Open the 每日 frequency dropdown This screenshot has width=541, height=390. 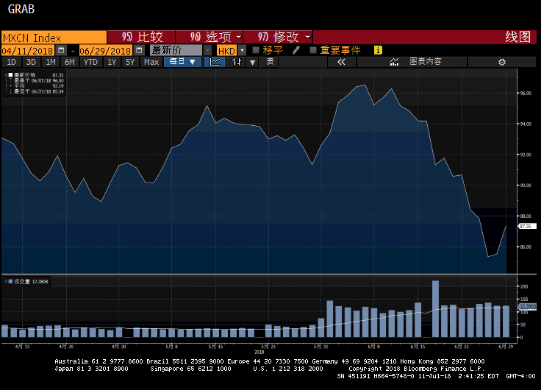click(183, 62)
